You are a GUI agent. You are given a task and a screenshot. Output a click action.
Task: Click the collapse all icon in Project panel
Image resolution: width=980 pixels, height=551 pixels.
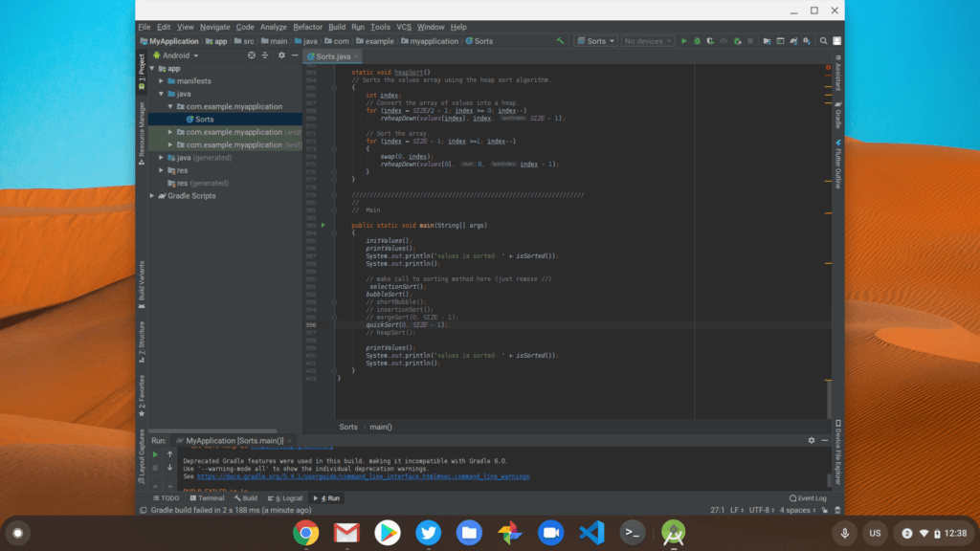[266, 55]
